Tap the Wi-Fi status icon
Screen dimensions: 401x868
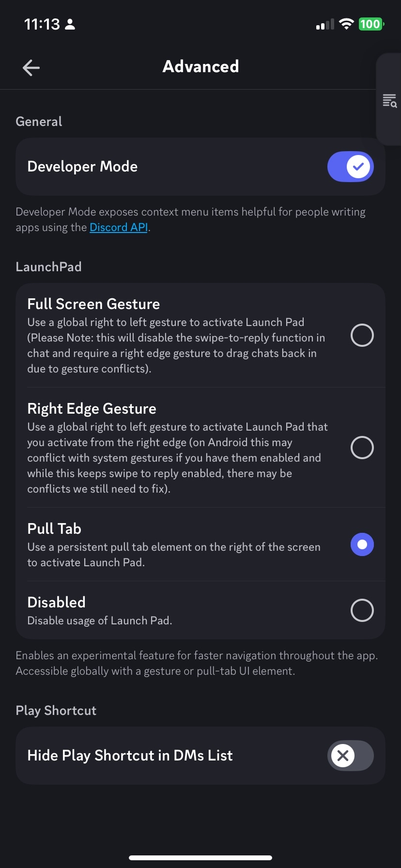tap(346, 24)
